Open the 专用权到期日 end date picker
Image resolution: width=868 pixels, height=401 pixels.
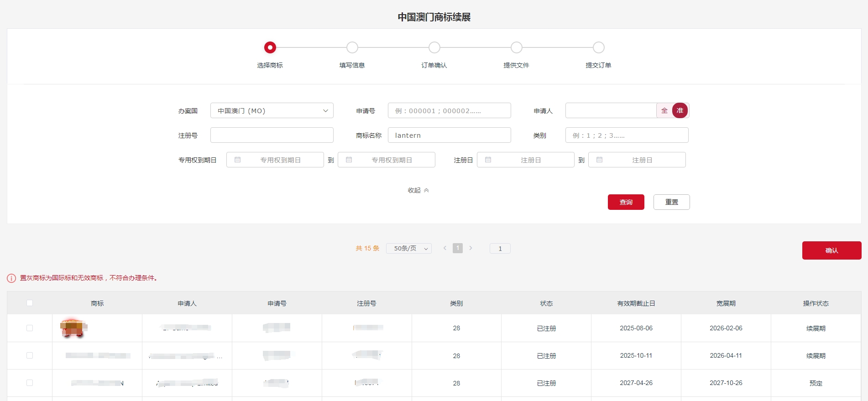pyautogui.click(x=387, y=160)
